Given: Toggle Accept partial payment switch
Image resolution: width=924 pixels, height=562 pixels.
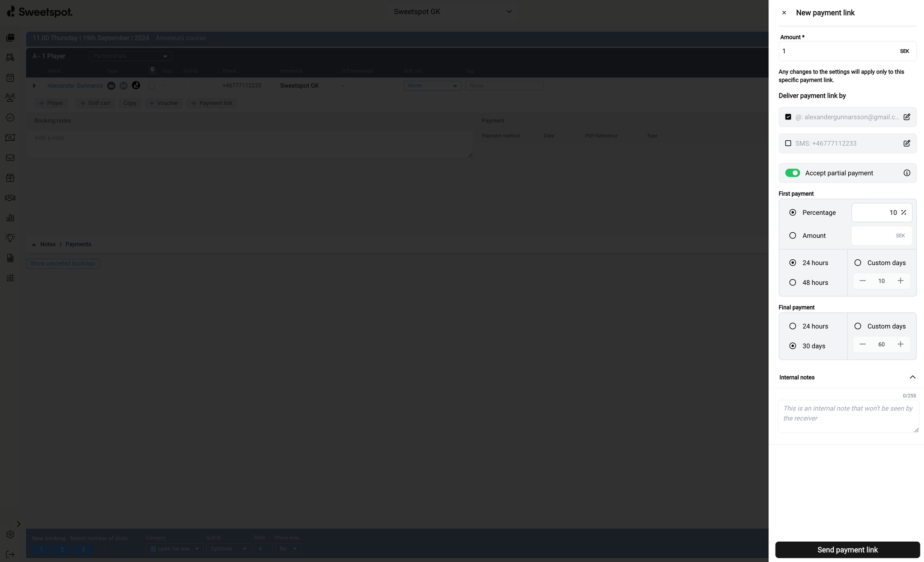Looking at the screenshot, I should click(x=792, y=173).
